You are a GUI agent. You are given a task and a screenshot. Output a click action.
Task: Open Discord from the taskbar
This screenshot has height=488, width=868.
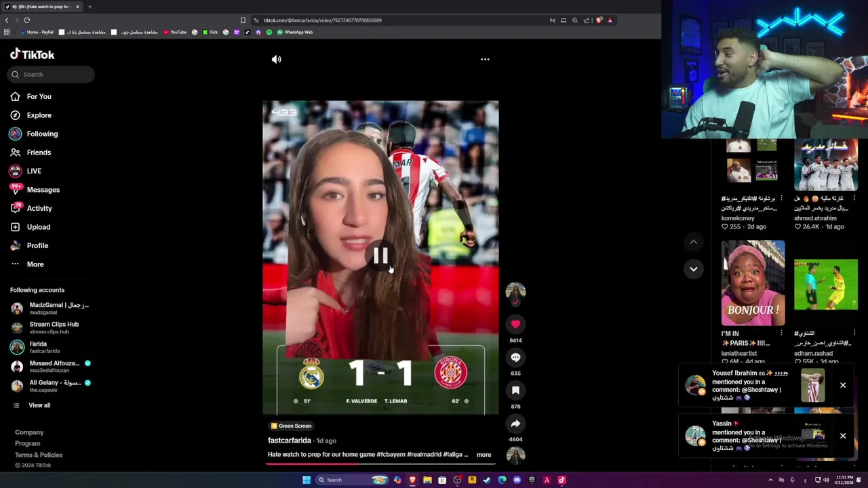517,480
